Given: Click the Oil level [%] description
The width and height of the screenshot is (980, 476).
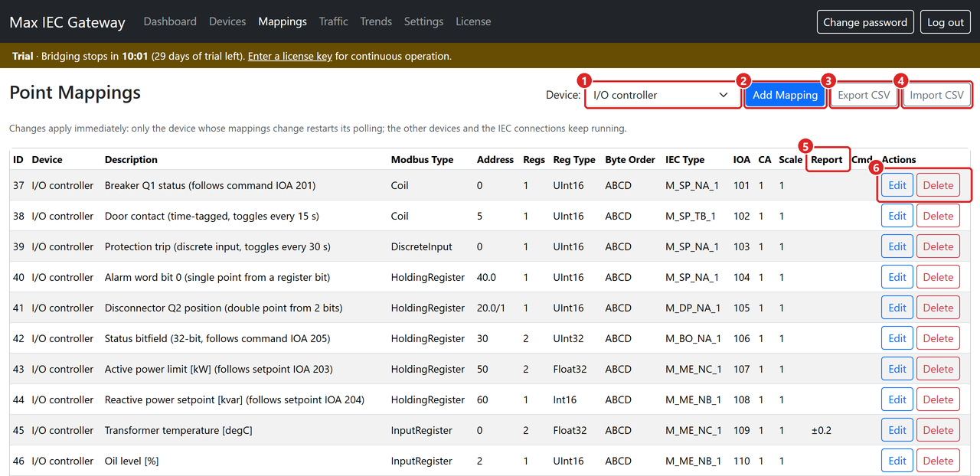Looking at the screenshot, I should (x=132, y=461).
